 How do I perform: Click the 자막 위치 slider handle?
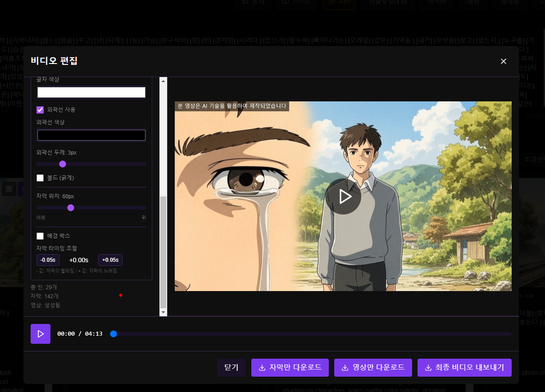click(x=71, y=208)
